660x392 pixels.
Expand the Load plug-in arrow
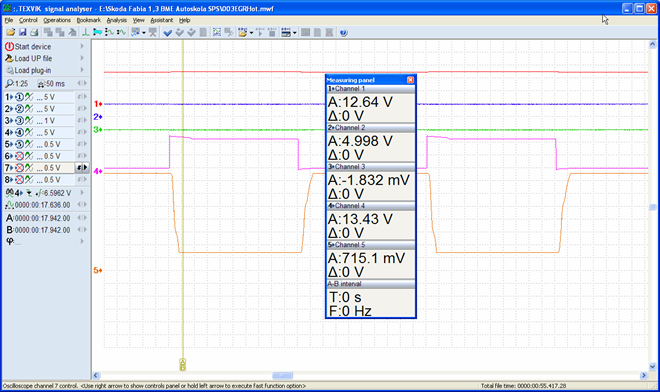(82, 70)
